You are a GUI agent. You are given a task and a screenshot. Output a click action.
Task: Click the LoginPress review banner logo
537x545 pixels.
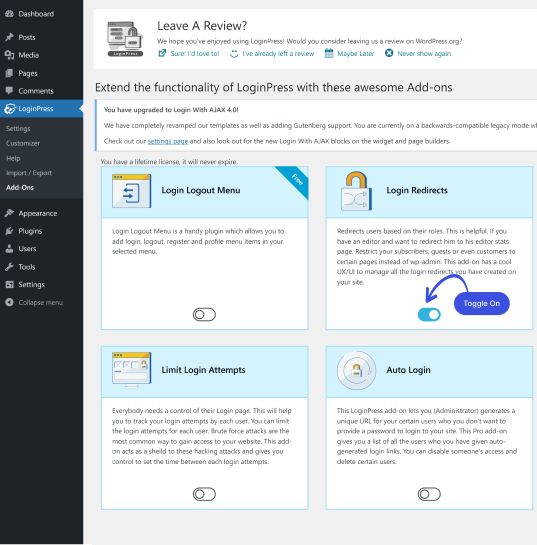click(125, 39)
